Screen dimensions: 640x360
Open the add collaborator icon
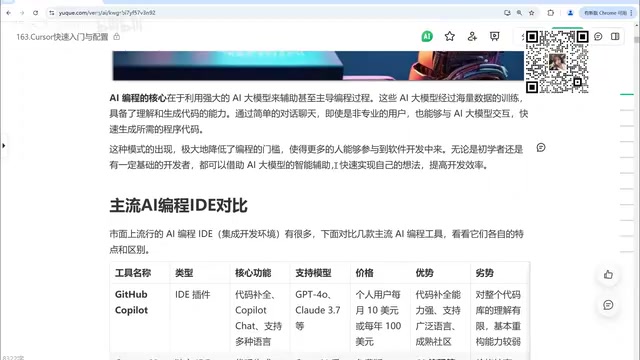472,36
